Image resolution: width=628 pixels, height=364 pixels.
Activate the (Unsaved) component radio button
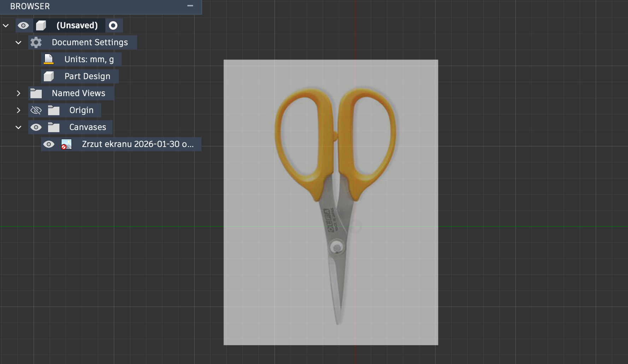113,25
